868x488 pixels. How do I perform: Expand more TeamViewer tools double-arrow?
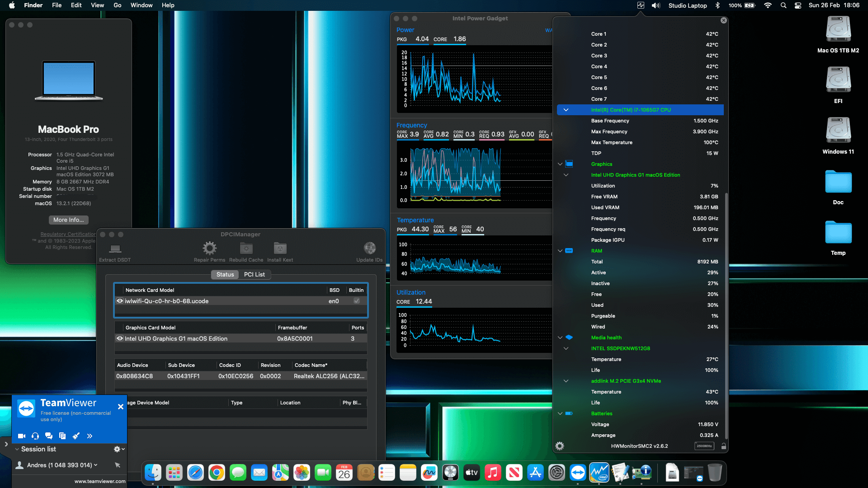(x=90, y=436)
